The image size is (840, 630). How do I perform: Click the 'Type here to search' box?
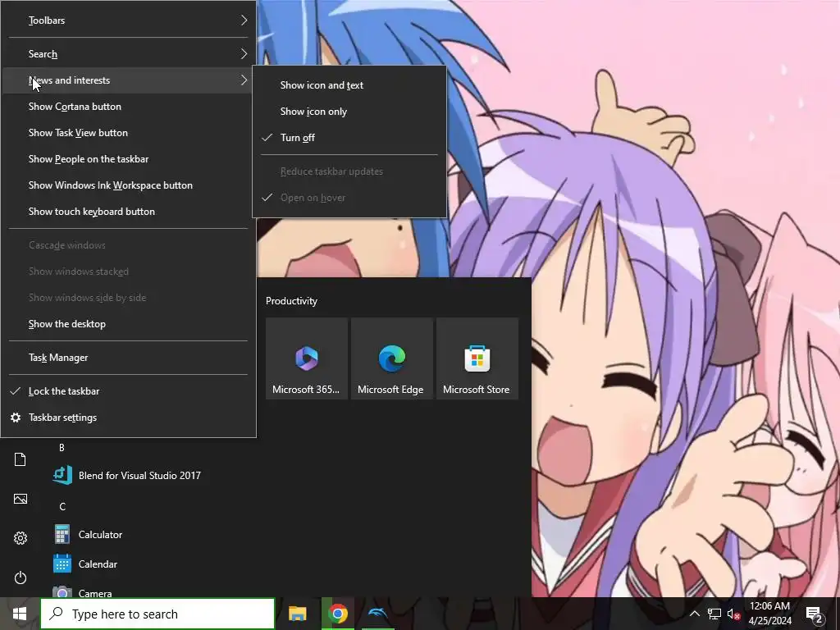pos(157,614)
